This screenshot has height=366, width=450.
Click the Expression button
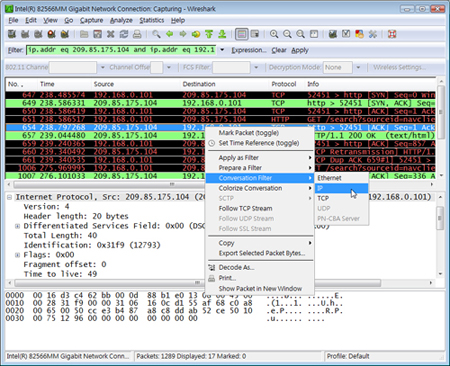pyautogui.click(x=249, y=50)
